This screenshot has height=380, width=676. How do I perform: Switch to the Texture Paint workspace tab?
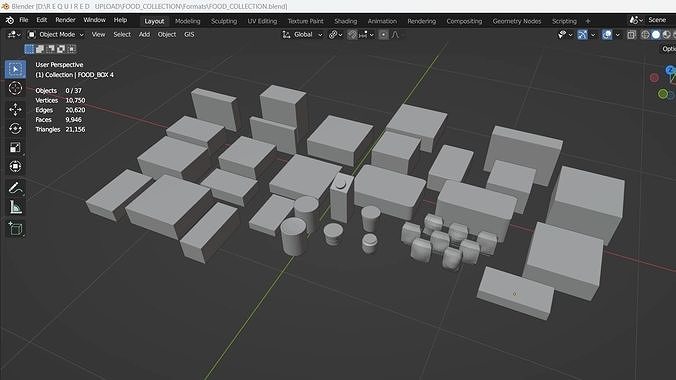tap(306, 21)
